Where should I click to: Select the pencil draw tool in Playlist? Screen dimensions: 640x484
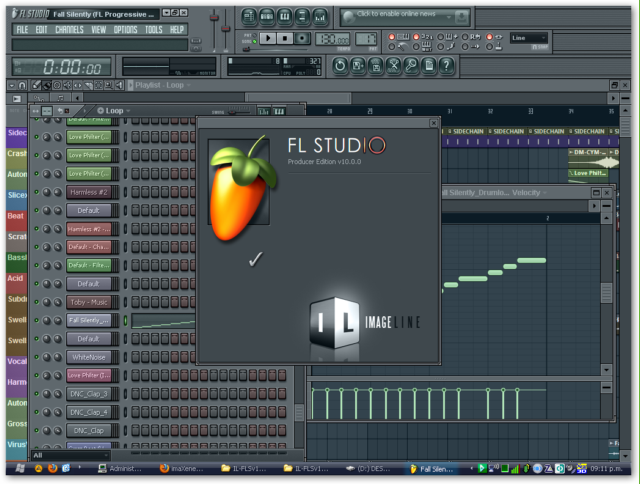(36, 85)
